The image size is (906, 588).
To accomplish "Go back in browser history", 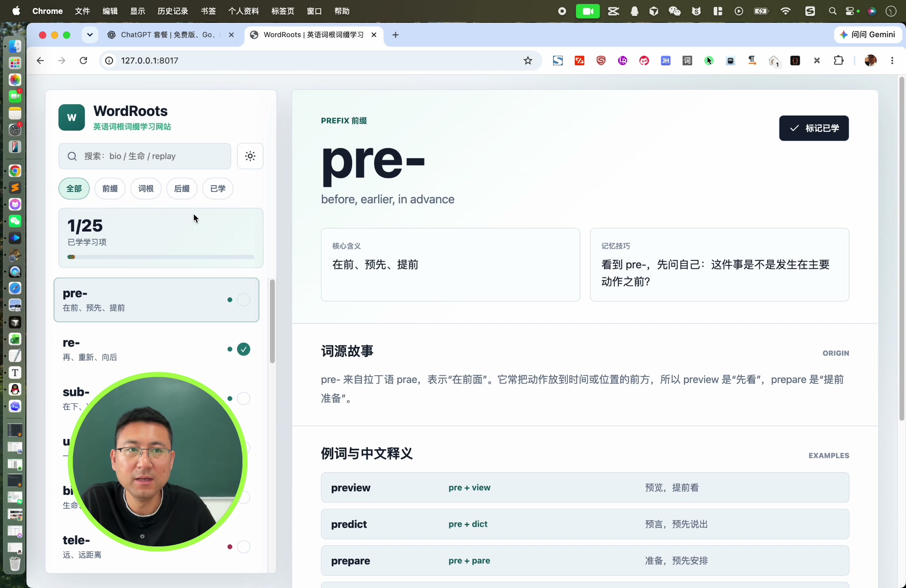I will [x=40, y=61].
